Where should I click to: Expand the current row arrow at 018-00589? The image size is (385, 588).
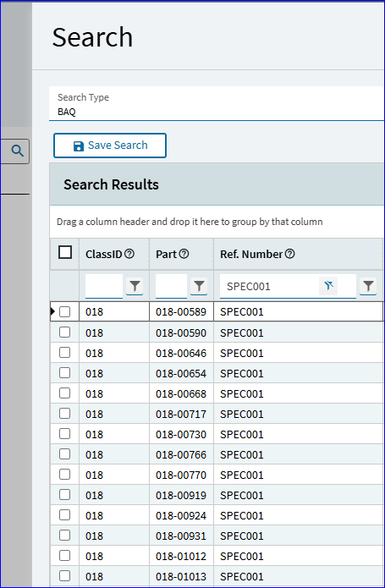[x=52, y=311]
